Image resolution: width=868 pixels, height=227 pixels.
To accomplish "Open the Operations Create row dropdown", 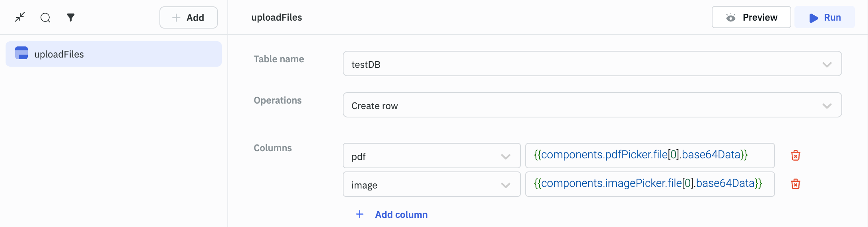I will (x=827, y=106).
